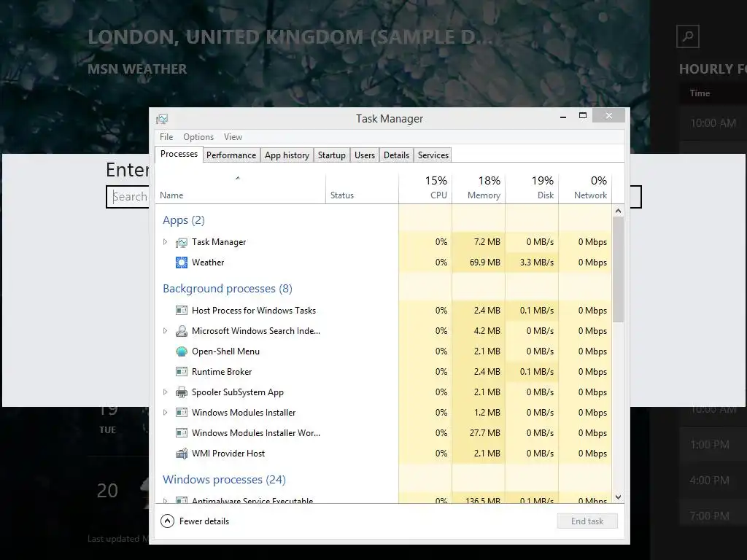Click Microsoft Windows Search Indexer icon
747x560 pixels.
coord(182,331)
